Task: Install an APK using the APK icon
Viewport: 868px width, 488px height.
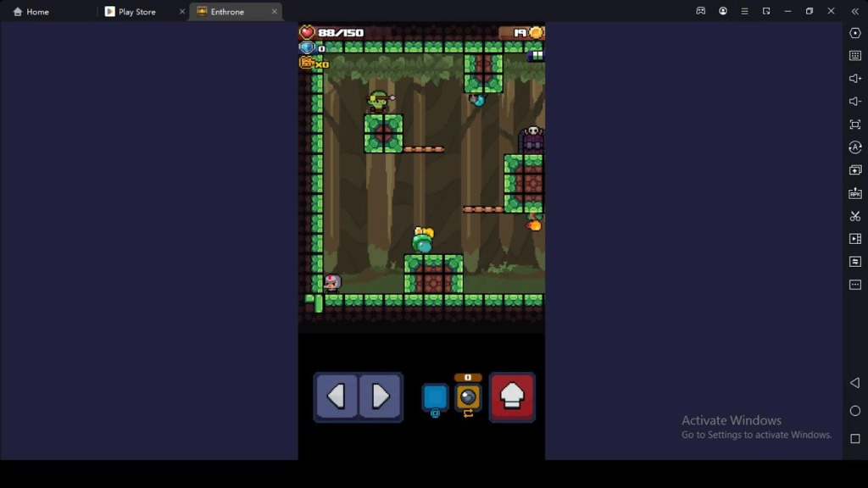Action: 855,193
